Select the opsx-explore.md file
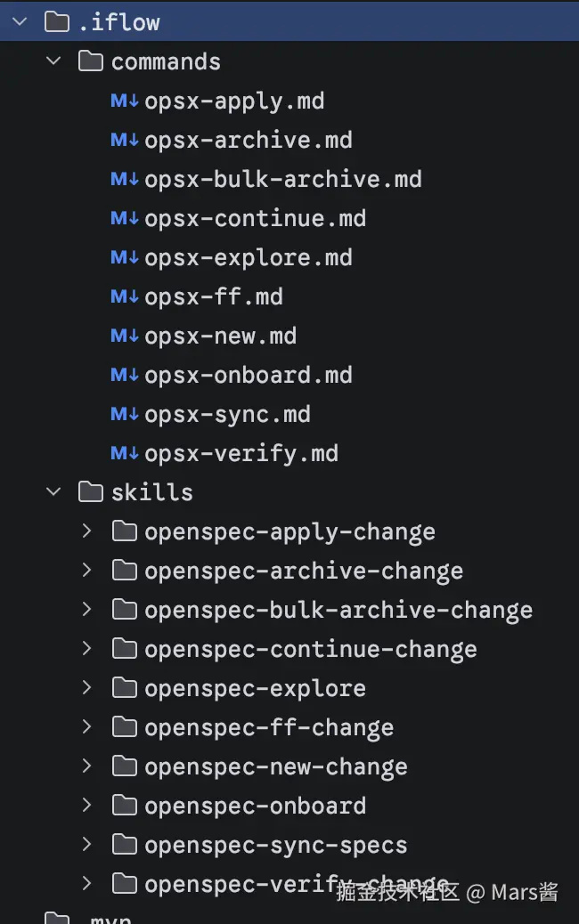The width and height of the screenshot is (579, 924). [x=248, y=257]
